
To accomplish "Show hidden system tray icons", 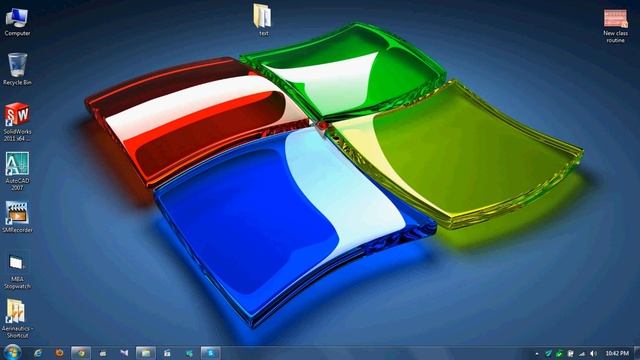I will pyautogui.click(x=537, y=354).
